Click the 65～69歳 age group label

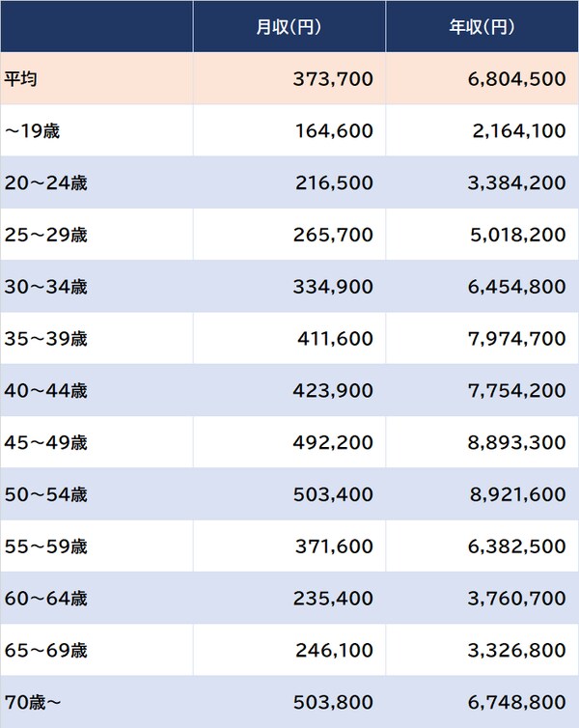point(45,652)
